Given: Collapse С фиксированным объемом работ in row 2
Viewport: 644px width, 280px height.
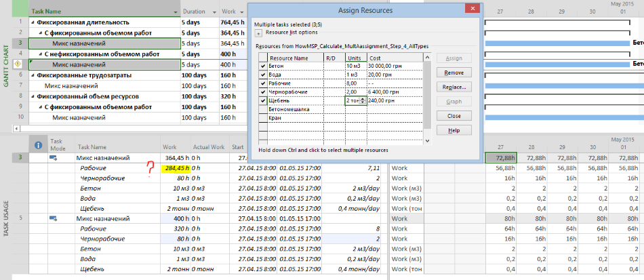Looking at the screenshot, I should tap(40, 33).
